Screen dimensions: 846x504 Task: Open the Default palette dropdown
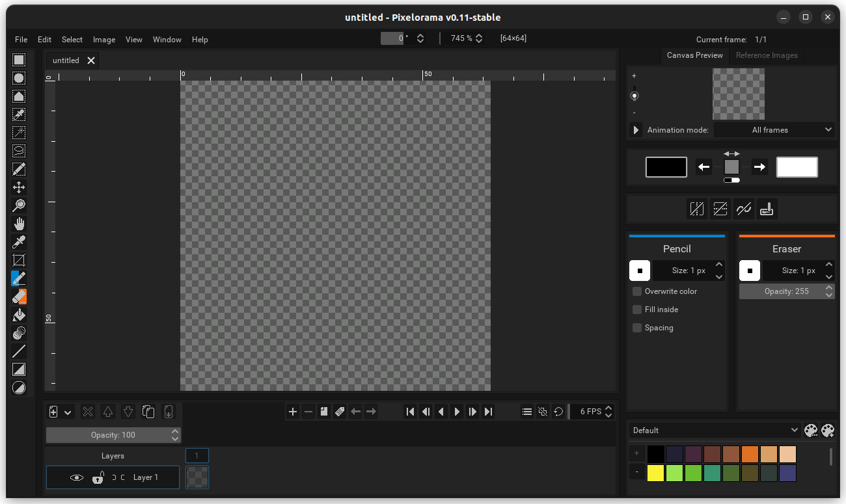coord(714,430)
